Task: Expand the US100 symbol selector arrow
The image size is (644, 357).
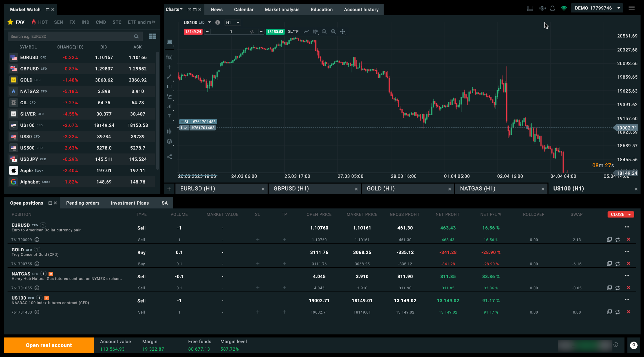Action: click(209, 22)
